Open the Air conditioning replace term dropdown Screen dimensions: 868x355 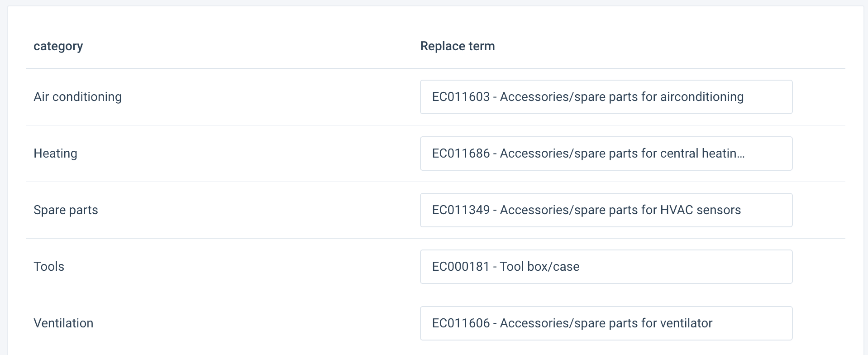coord(606,97)
